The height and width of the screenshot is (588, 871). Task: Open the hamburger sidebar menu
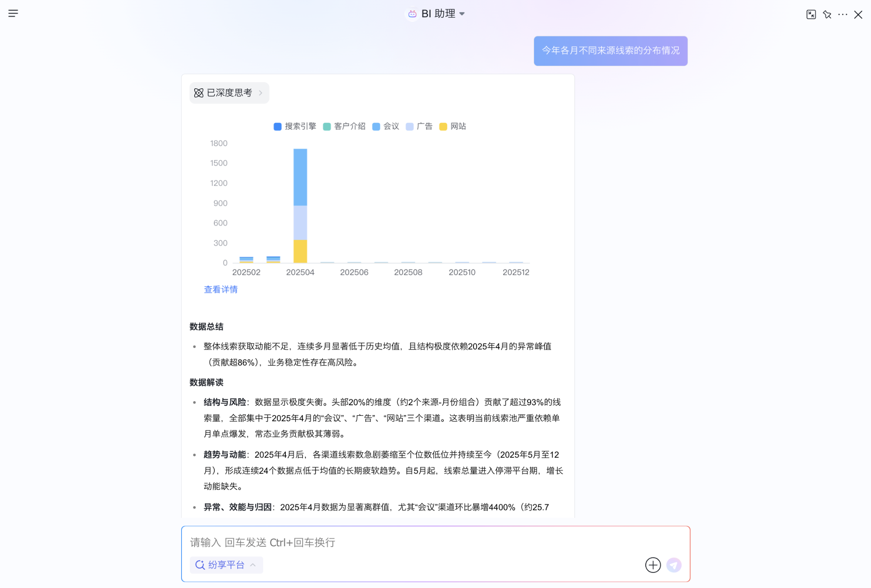pos(13,13)
